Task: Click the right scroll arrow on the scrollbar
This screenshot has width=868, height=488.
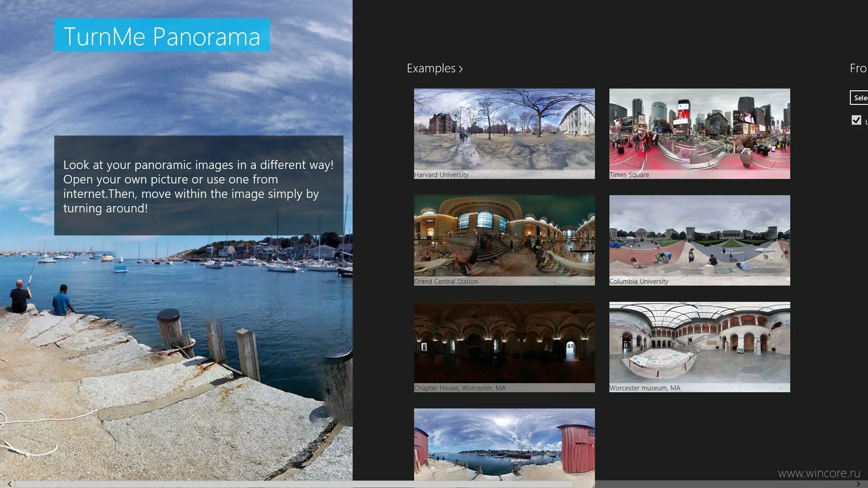Action: 858,484
